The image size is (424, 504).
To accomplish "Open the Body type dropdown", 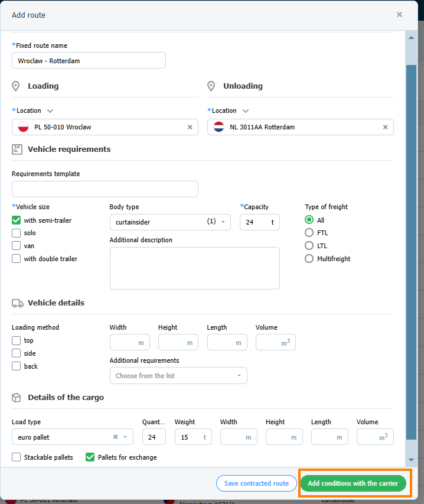I will (223, 222).
